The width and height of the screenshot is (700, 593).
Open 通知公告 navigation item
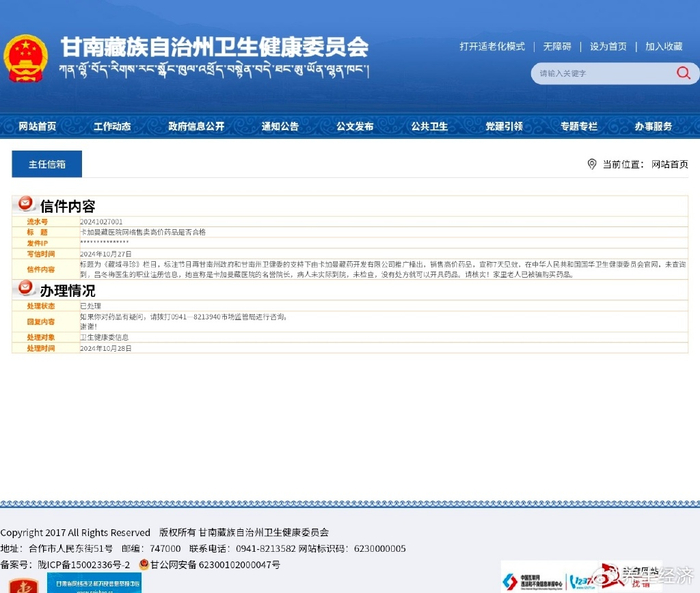coord(280,126)
